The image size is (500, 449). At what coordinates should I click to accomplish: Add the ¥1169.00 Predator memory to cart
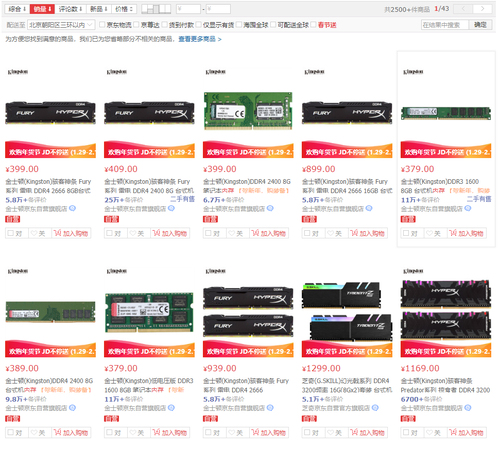coord(467,433)
